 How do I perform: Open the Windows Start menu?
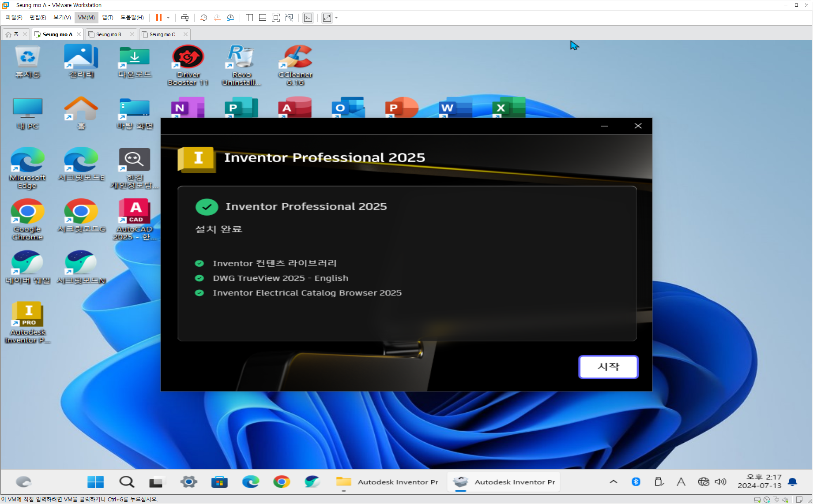95,482
